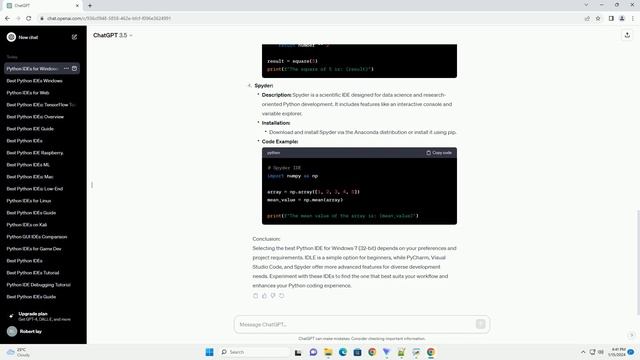Image resolution: width=640 pixels, height=360 pixels.
Task: Show hidden system tray icons
Action: 583,352
